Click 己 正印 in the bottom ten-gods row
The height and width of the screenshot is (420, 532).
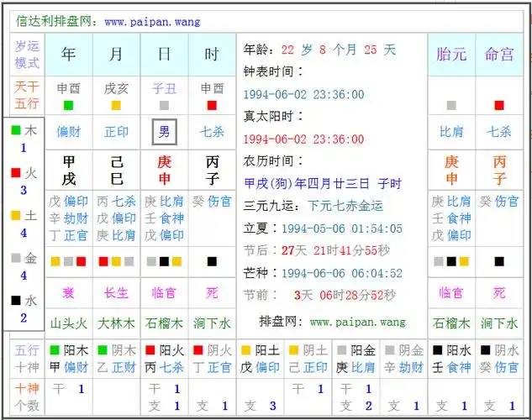[308, 367]
